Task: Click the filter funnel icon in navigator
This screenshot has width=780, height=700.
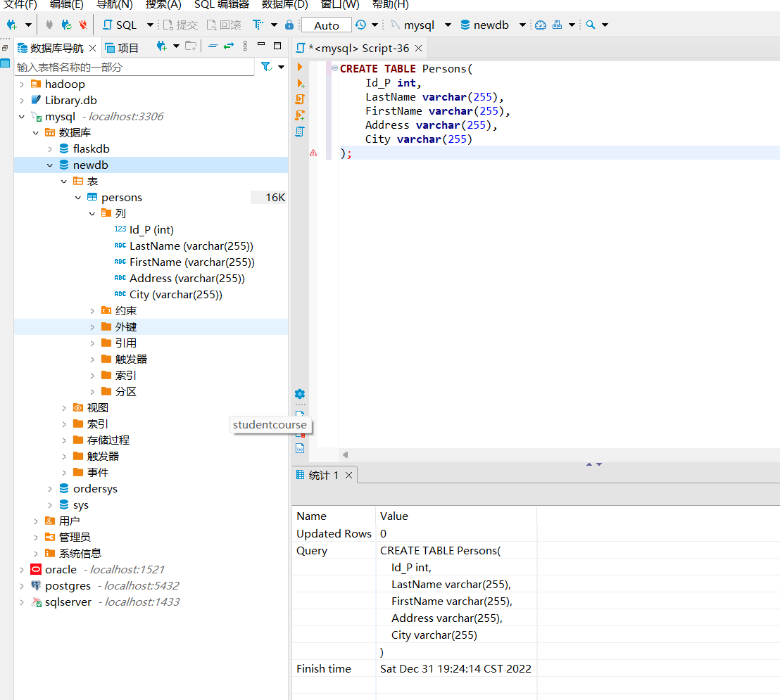Action: tap(267, 67)
